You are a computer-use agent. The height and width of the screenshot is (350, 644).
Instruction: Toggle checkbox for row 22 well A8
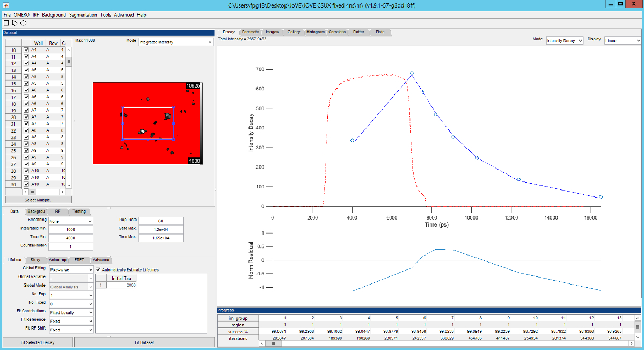click(26, 130)
